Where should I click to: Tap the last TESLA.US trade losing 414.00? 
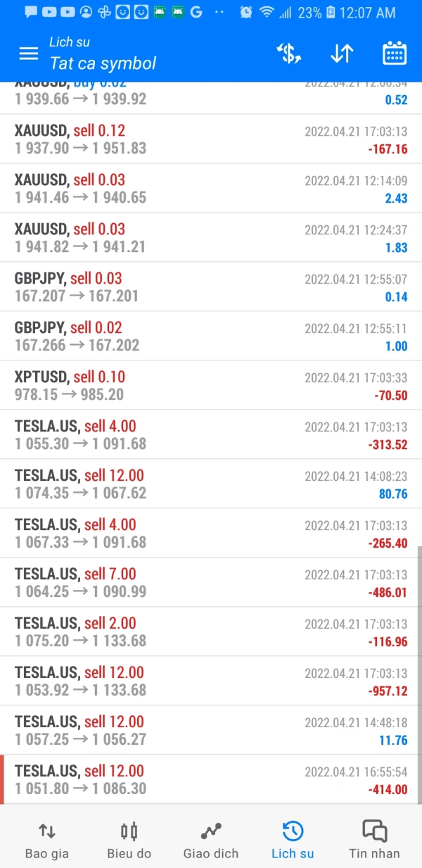tap(211, 780)
